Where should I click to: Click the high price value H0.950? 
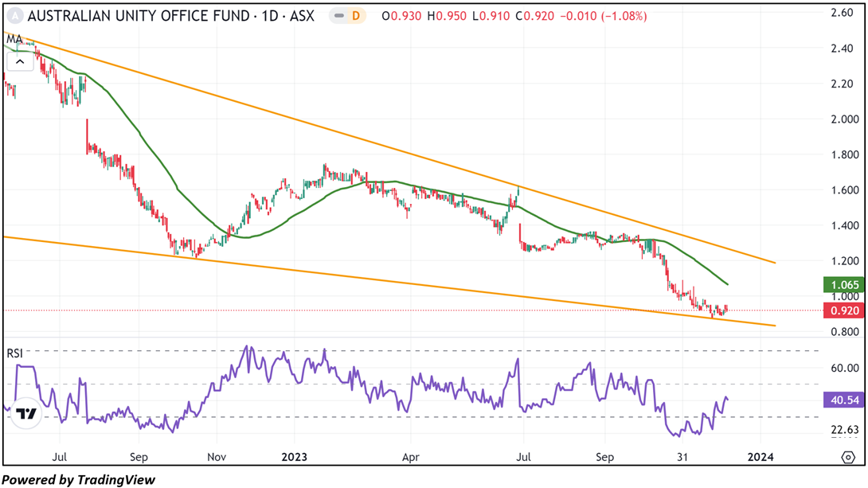(447, 16)
